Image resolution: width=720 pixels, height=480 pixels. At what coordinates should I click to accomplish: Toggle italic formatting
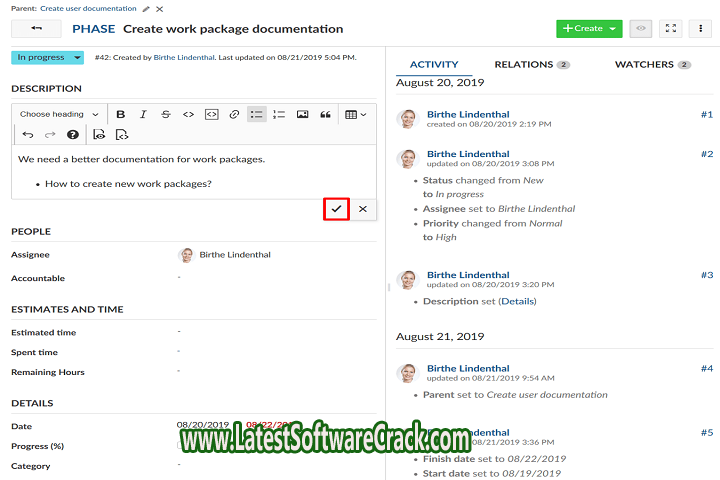pos(143,114)
